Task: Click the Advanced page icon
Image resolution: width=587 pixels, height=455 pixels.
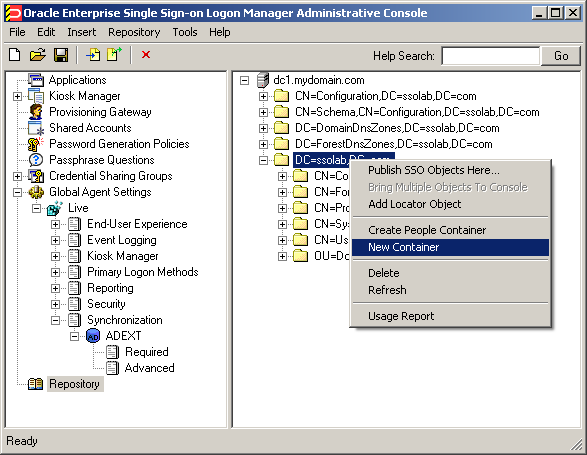Action: pyautogui.click(x=112, y=368)
